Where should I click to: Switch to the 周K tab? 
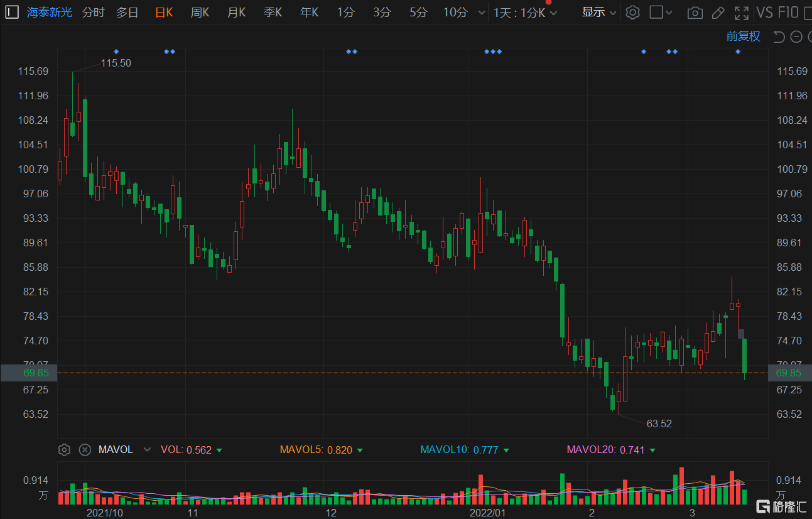pyautogui.click(x=200, y=12)
